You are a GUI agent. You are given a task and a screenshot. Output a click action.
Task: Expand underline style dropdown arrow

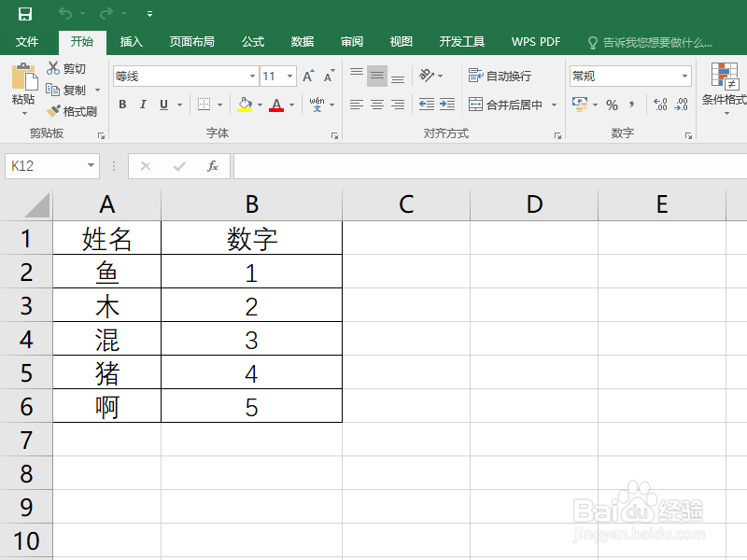tap(179, 105)
